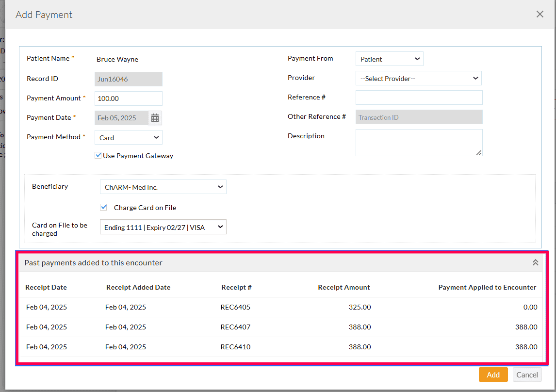Disable Charge Card on File
This screenshot has width=556, height=392.
click(103, 207)
